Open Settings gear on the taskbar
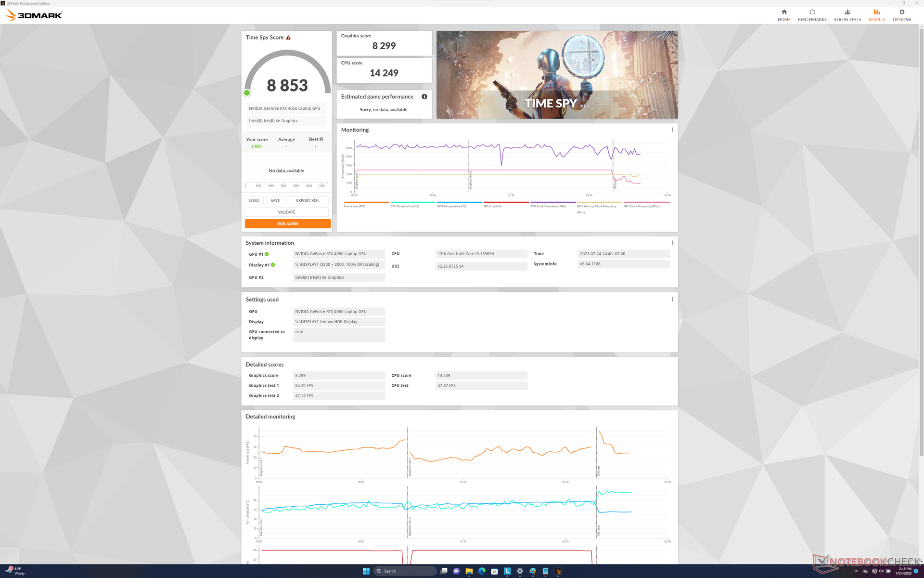 pyautogui.click(x=520, y=571)
